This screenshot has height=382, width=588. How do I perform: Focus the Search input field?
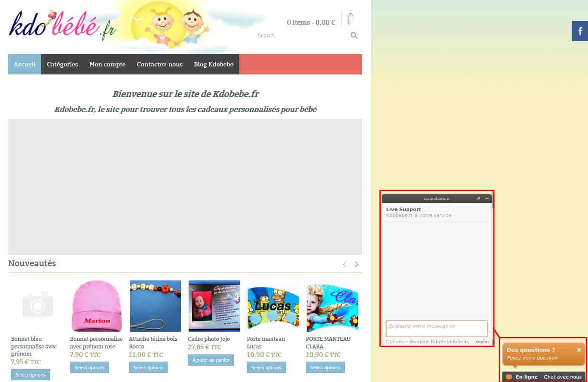coord(302,36)
